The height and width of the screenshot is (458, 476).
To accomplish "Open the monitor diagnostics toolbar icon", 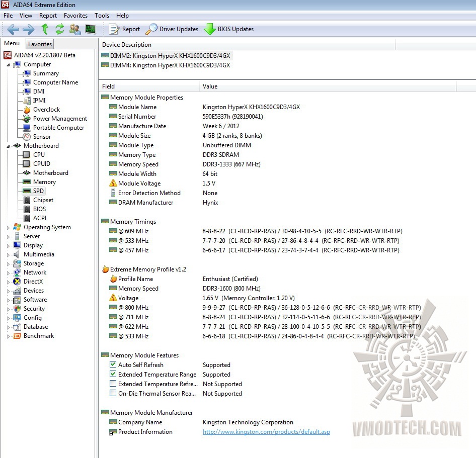I will click(x=91, y=29).
